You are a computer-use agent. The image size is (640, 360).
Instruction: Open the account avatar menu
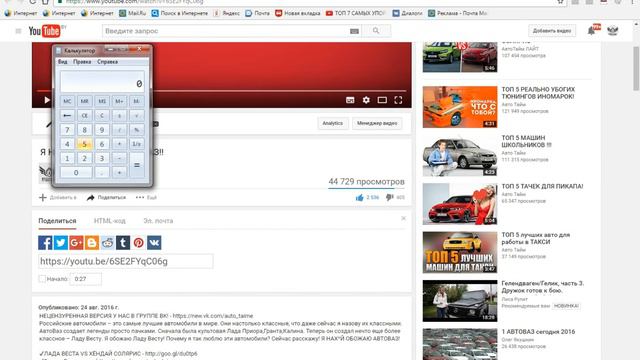613,30
